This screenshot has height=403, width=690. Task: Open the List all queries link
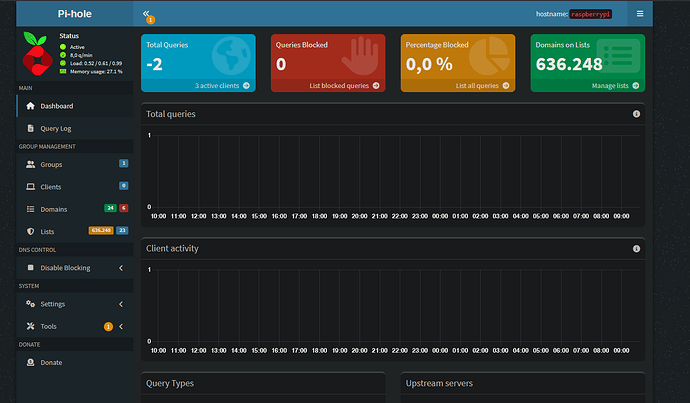tap(477, 86)
